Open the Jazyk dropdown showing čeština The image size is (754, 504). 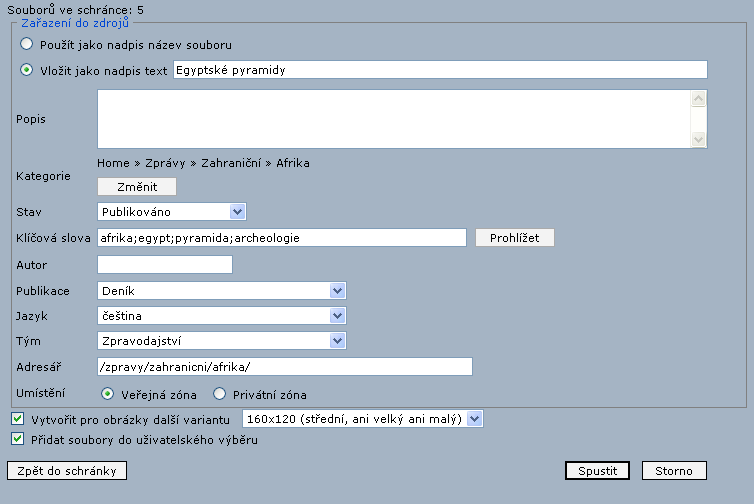point(221,315)
